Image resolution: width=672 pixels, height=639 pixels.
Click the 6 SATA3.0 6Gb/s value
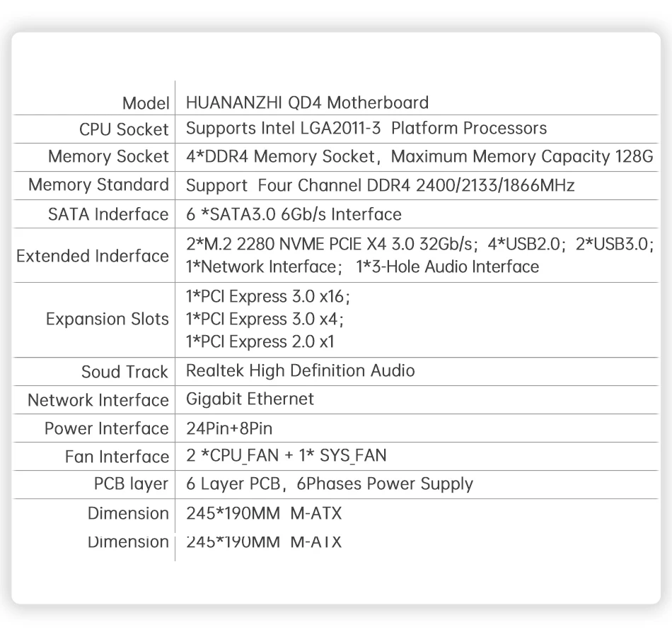tap(294, 214)
